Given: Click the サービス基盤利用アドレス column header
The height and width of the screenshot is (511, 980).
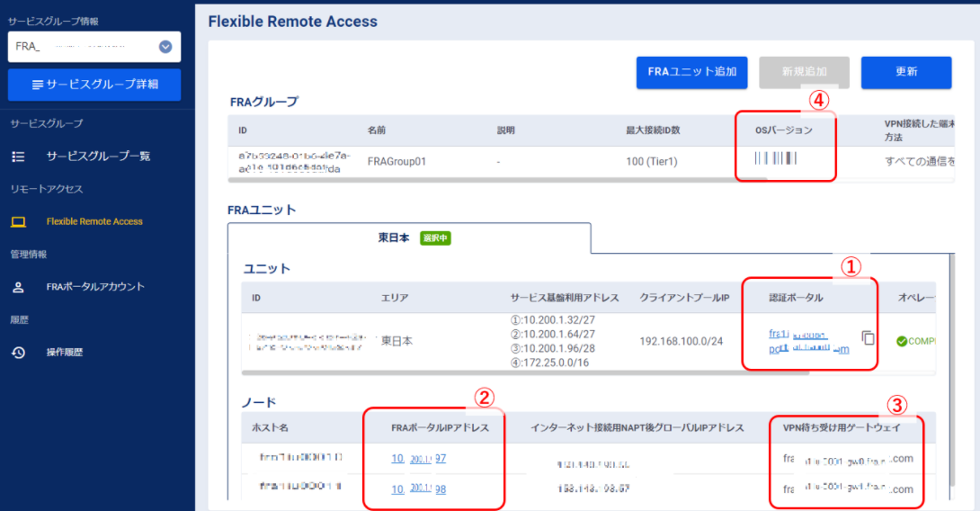Looking at the screenshot, I should point(565,298).
